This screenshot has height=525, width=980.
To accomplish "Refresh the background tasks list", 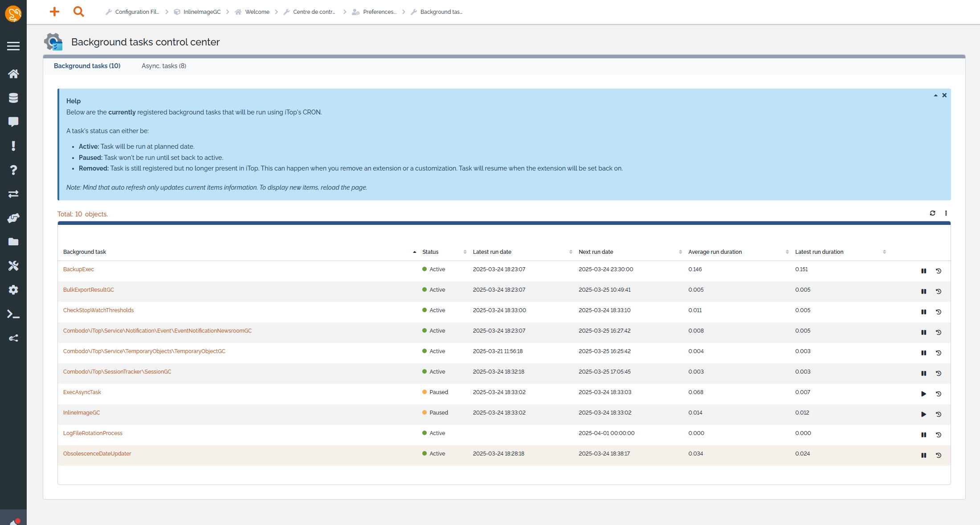I will (x=932, y=213).
